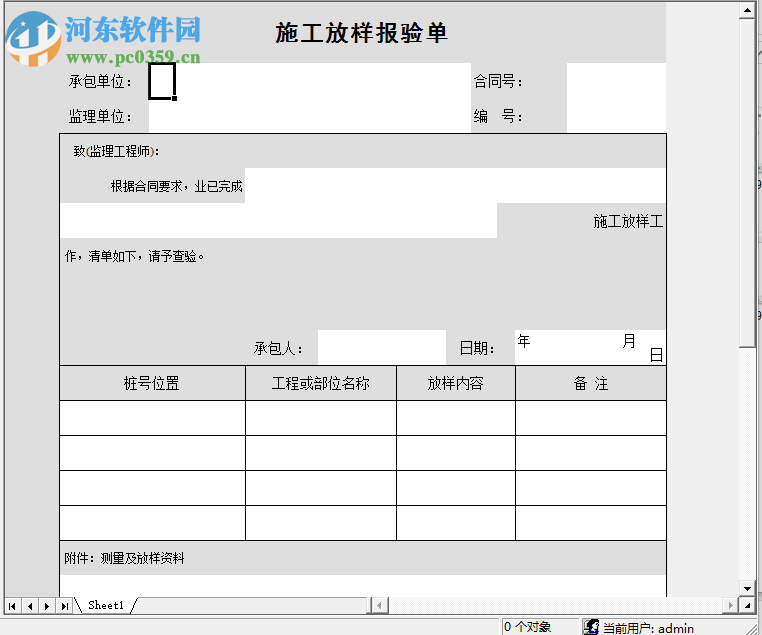Click the blank cell after 根据合同要求，业已完成
The height and width of the screenshot is (635, 762).
(x=455, y=186)
